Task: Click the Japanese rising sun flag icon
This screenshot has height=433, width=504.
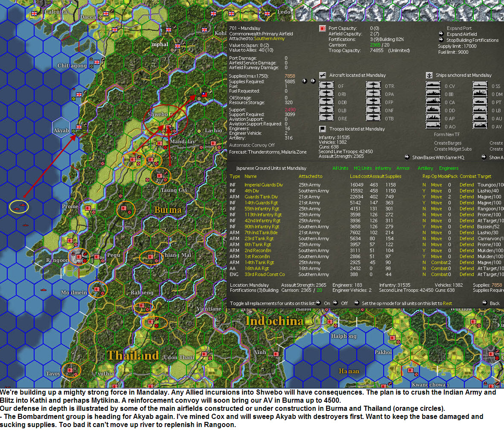Action: (322, 28)
